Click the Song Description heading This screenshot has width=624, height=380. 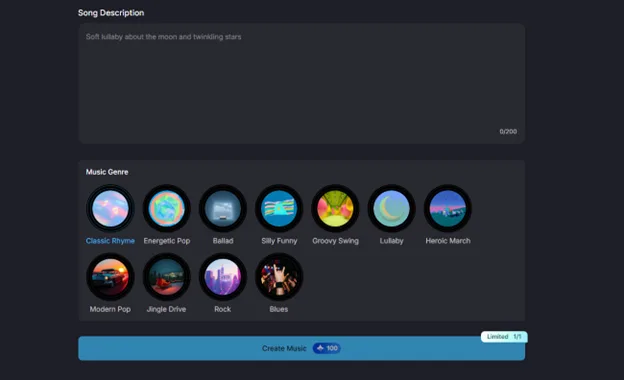tap(111, 13)
